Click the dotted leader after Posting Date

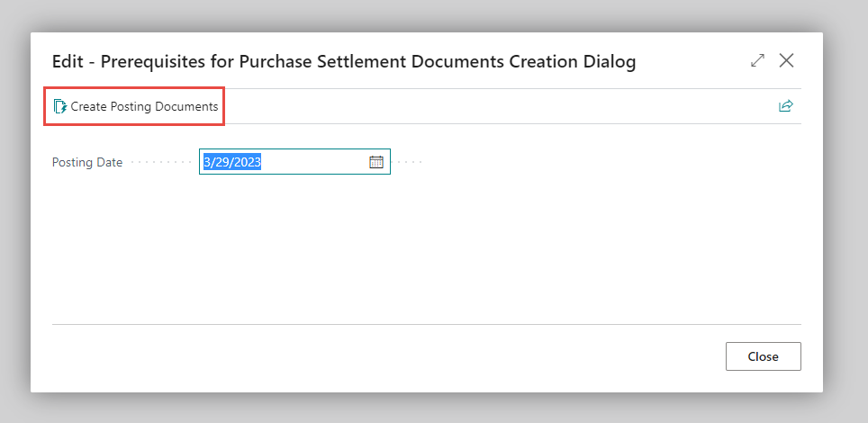click(x=162, y=163)
